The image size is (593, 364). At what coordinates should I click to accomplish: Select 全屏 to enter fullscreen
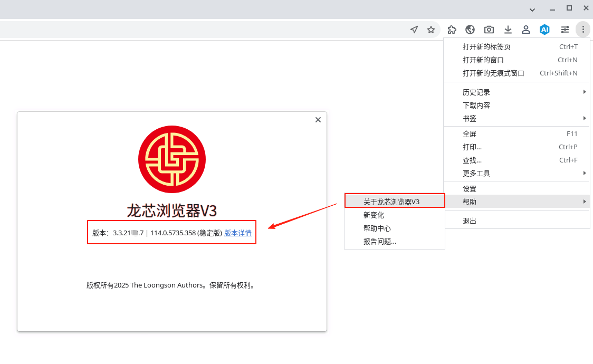[x=517, y=134]
